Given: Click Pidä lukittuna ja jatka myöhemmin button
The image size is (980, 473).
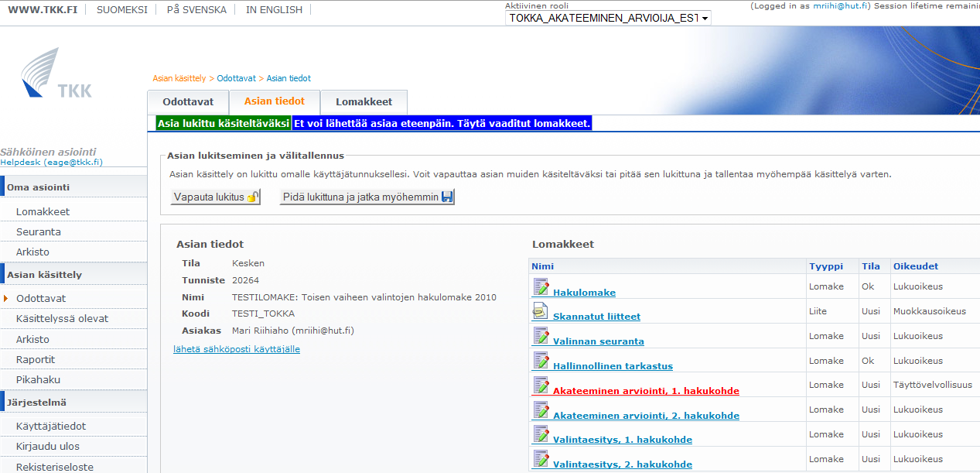Looking at the screenshot, I should [367, 197].
